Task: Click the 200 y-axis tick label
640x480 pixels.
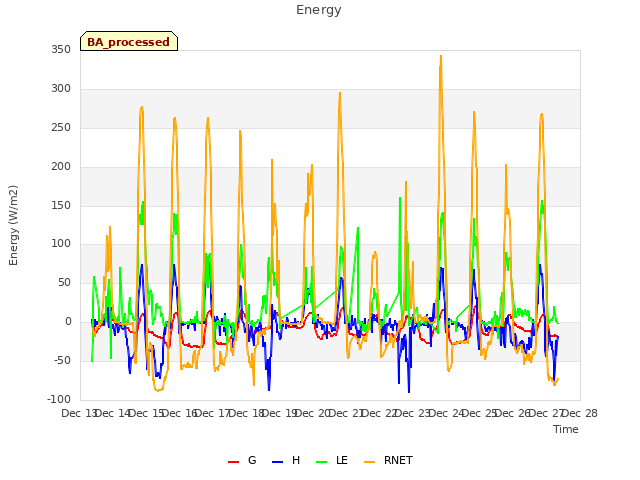Action: point(61,167)
